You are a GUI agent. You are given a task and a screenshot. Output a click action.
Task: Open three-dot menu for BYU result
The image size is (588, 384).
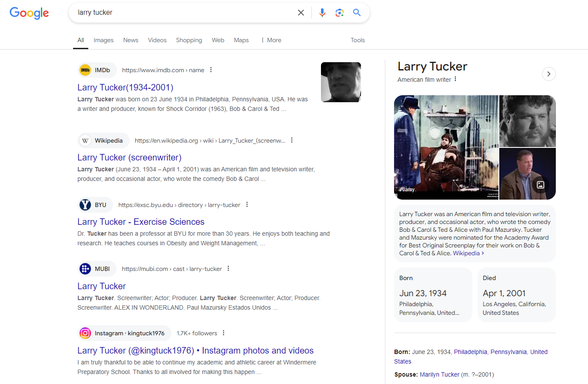247,205
